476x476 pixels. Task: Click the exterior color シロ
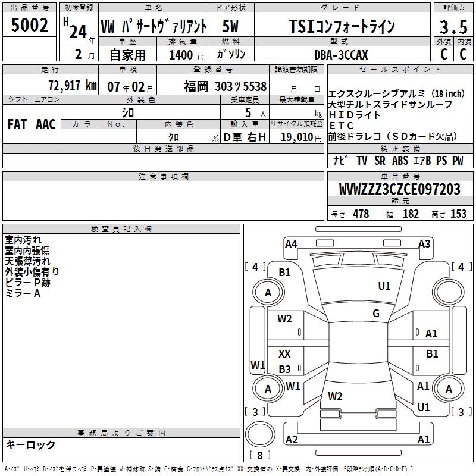(x=128, y=113)
